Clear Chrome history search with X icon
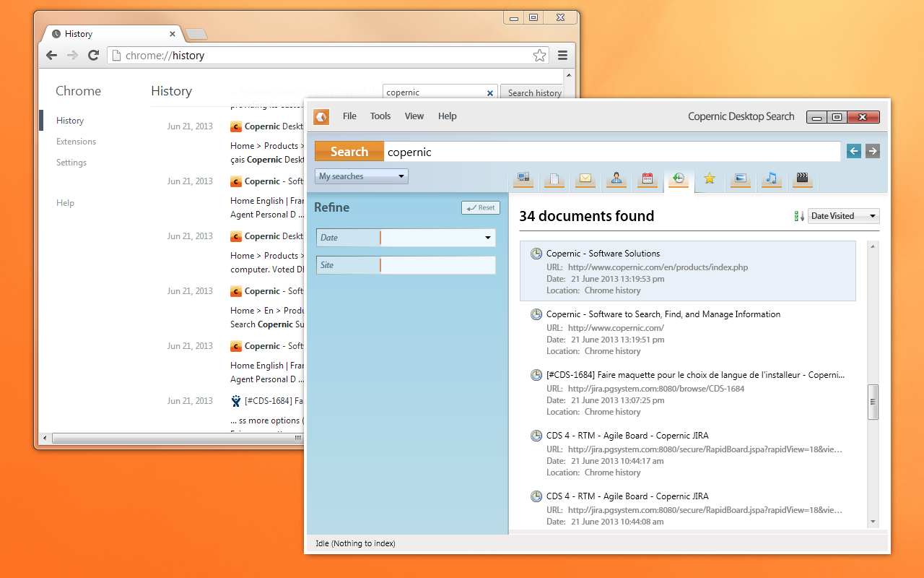924x578 pixels. tap(490, 92)
